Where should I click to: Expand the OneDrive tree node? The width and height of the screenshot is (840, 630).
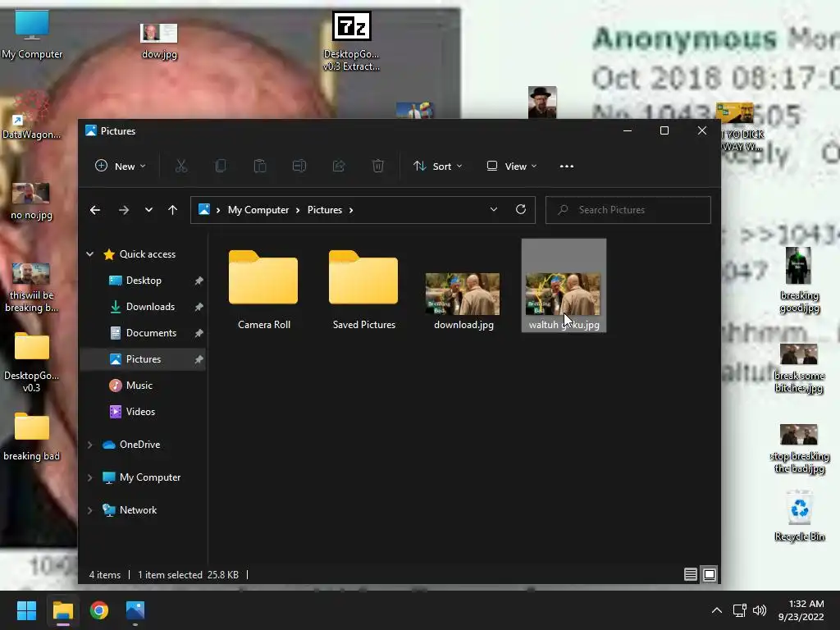(90, 445)
